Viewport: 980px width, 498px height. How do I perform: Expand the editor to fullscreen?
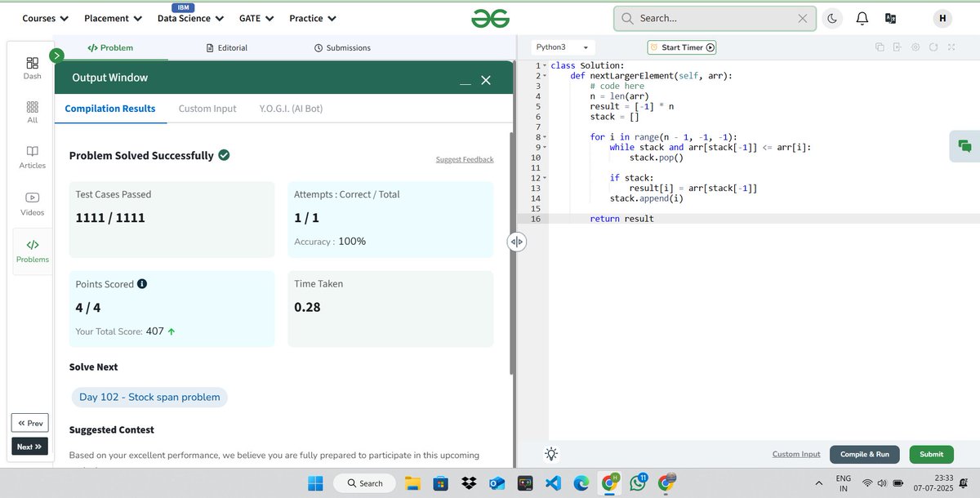(x=951, y=47)
